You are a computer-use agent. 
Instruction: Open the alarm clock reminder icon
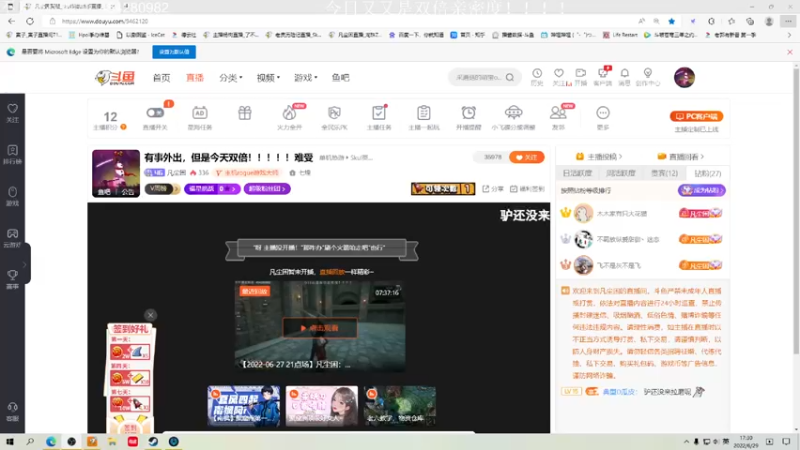pos(468,113)
